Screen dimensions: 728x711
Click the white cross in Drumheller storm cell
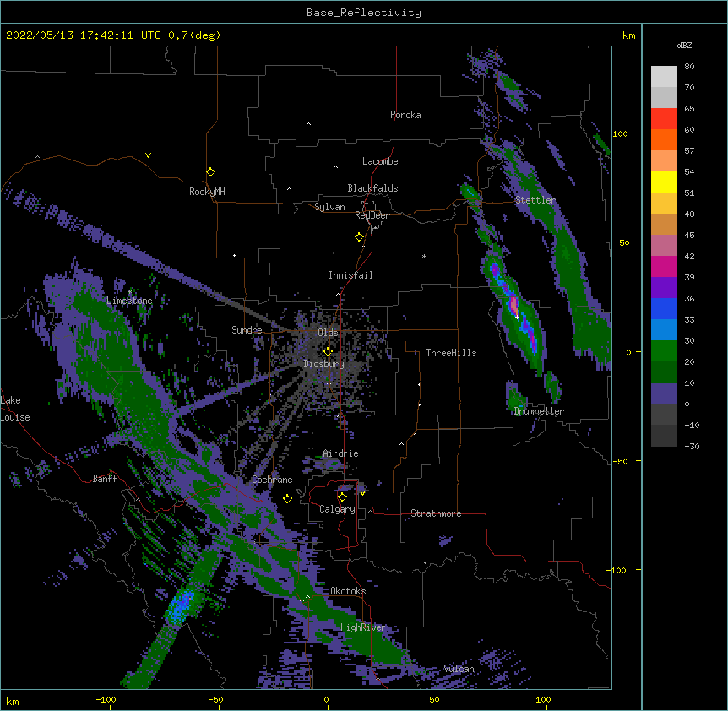tap(517, 317)
